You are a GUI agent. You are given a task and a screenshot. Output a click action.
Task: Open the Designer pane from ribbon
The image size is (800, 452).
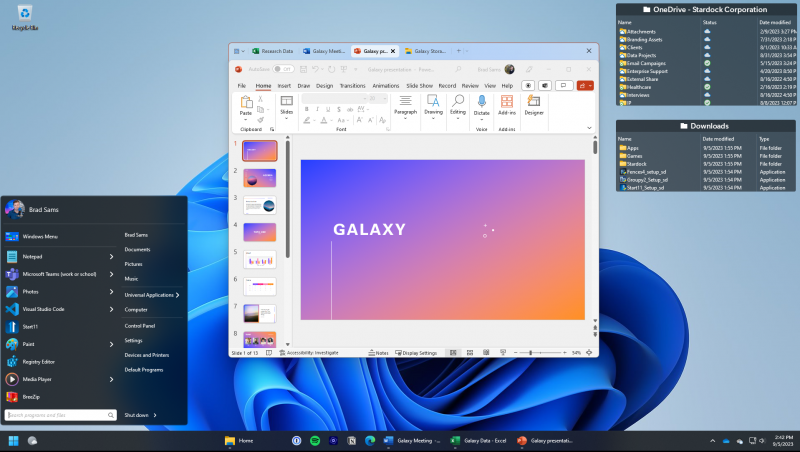click(534, 103)
